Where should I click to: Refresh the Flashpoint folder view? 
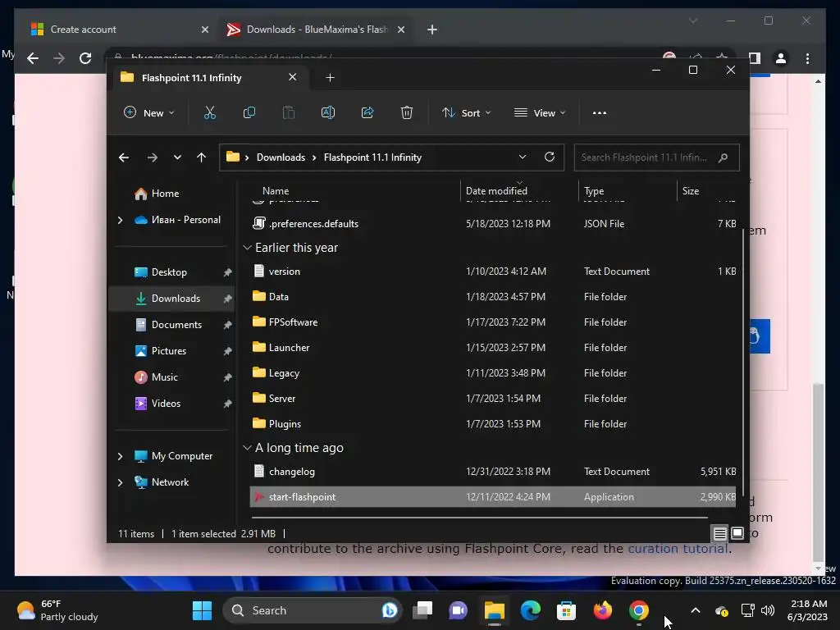click(550, 157)
